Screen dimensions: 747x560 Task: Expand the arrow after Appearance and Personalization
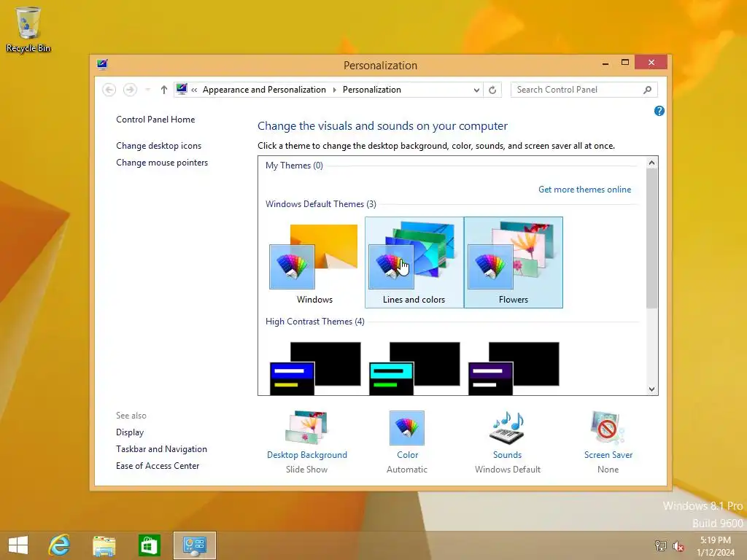point(334,90)
